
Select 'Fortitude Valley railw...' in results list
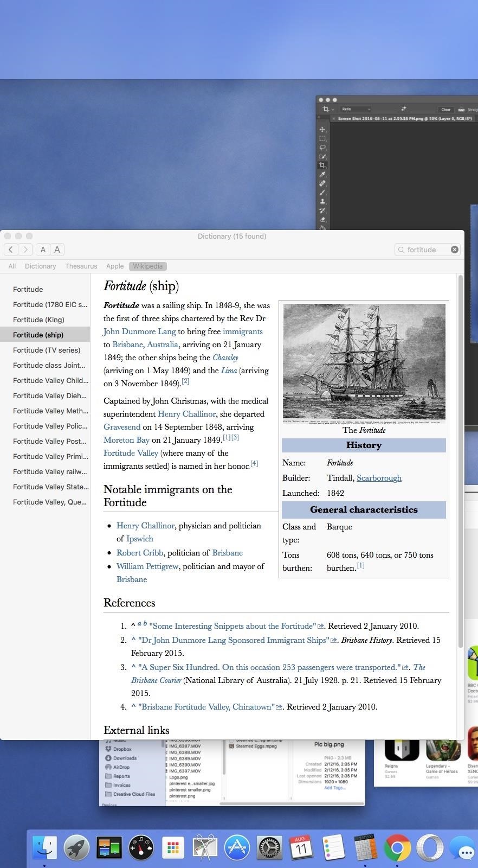tap(45, 471)
